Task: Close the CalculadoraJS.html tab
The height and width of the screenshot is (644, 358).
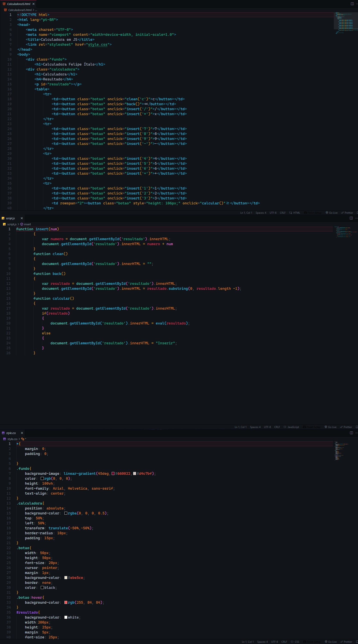Action: coord(33,4)
